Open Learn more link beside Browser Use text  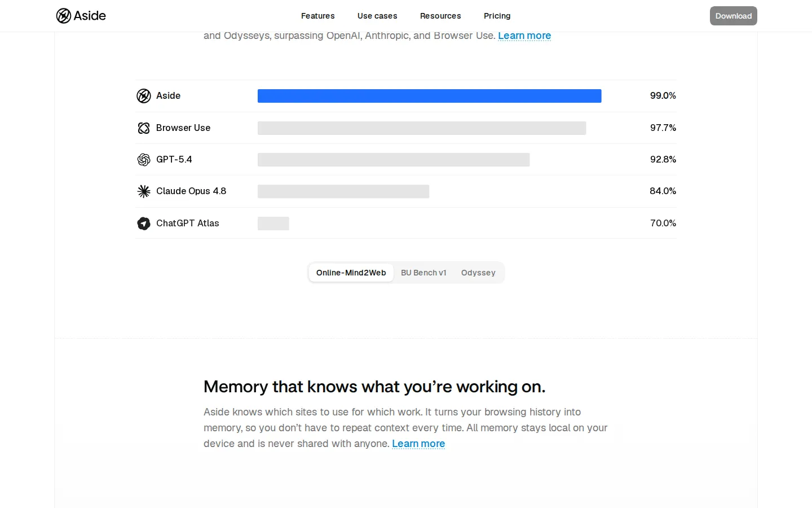(524, 36)
